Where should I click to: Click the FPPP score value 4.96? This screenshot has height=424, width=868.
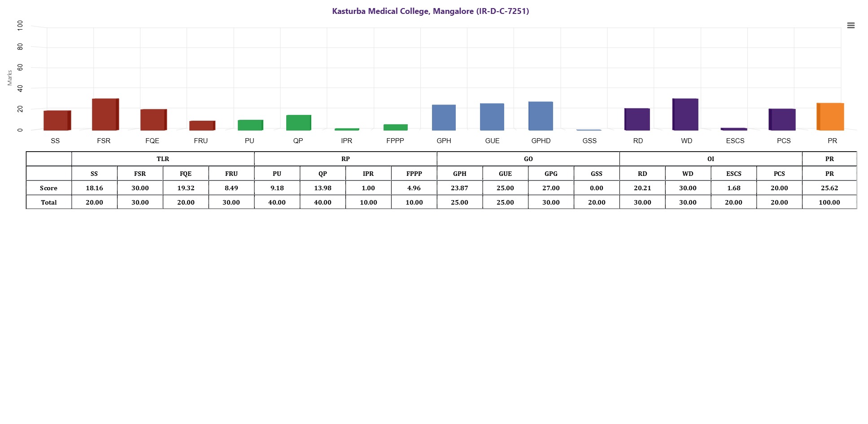(x=414, y=188)
